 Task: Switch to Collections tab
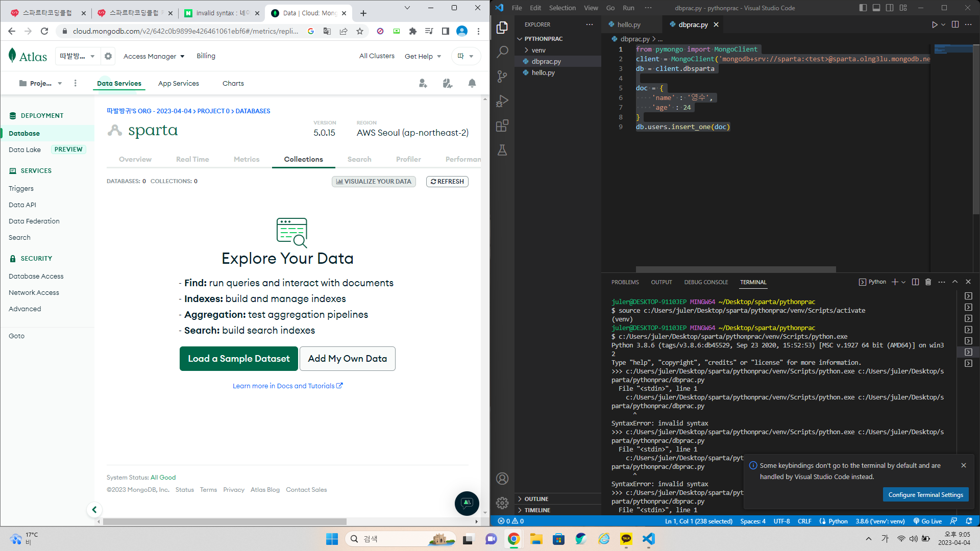click(x=303, y=159)
